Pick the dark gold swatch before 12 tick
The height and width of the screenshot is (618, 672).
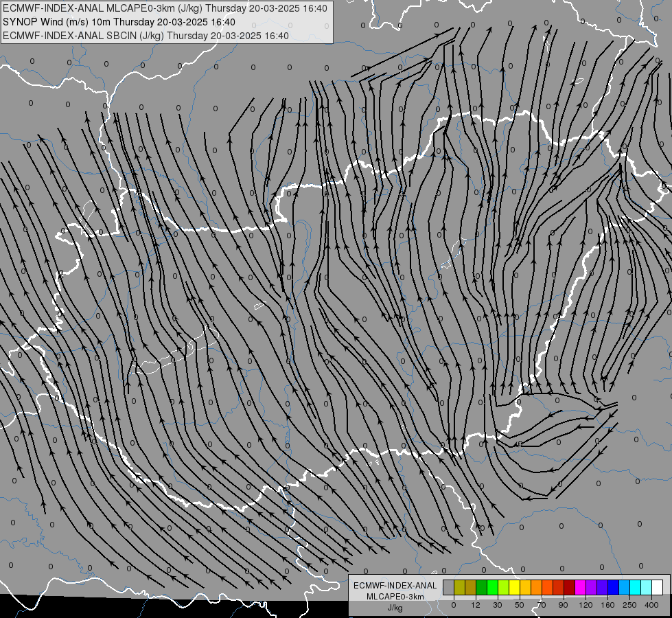tap(471, 587)
